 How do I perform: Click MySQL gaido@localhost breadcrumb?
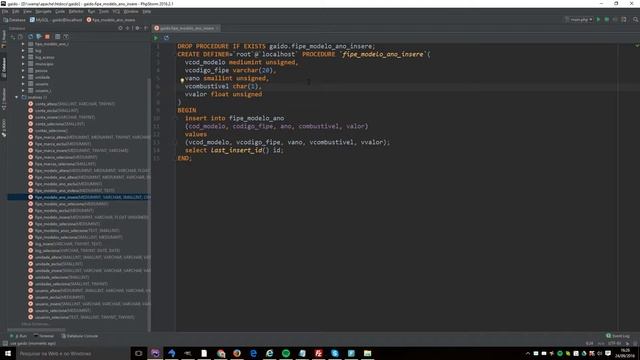click(56, 20)
